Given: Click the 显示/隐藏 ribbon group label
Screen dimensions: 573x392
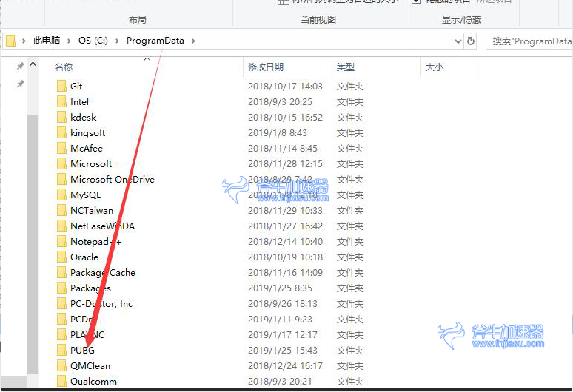Looking at the screenshot, I should 461,20.
